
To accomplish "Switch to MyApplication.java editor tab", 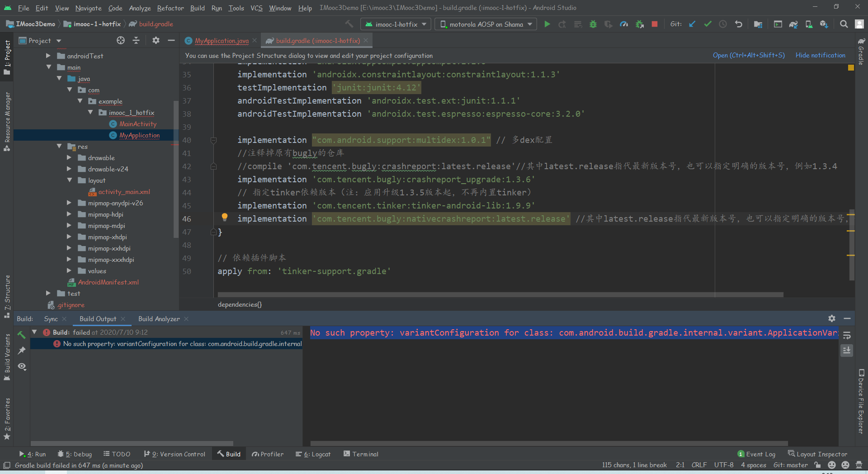I will (221, 41).
